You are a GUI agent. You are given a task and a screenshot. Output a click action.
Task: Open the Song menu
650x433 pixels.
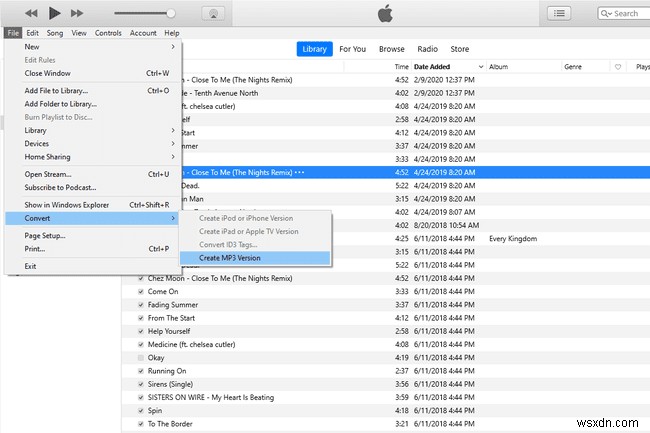(55, 33)
